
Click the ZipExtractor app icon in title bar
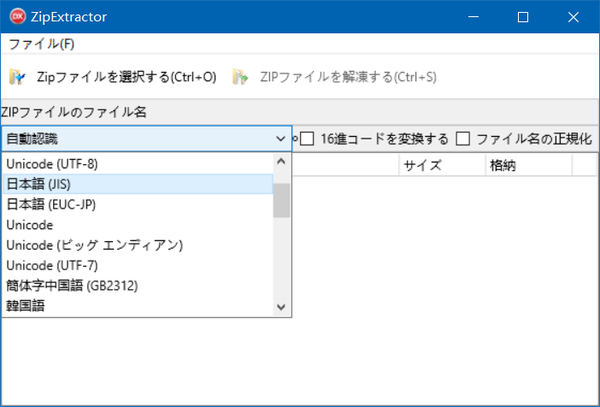(18, 17)
